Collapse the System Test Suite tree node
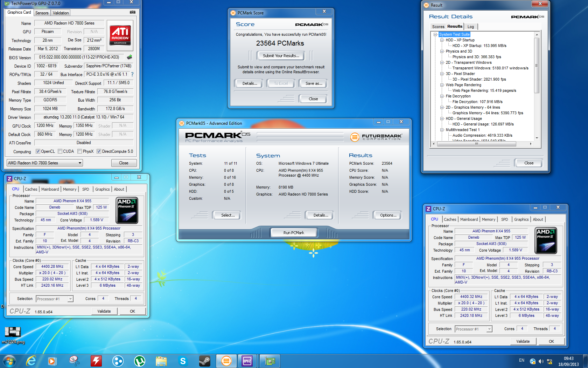588x368 pixels. tap(435, 34)
